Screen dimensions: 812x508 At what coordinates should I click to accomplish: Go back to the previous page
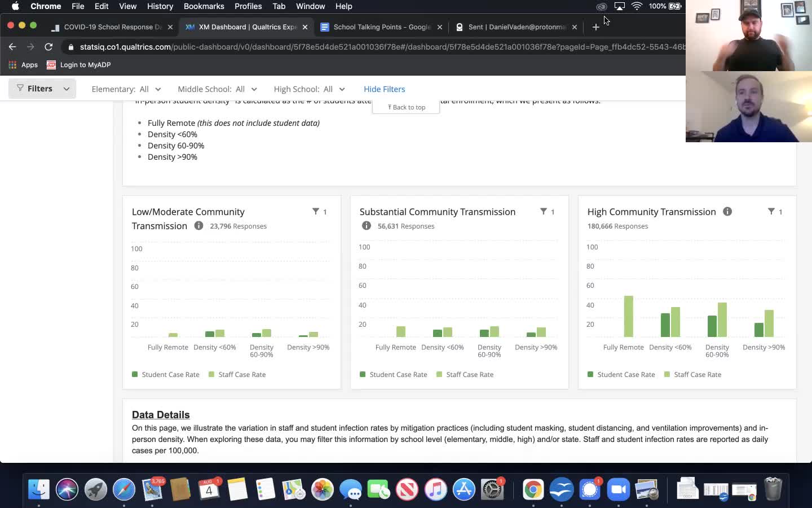tap(12, 47)
